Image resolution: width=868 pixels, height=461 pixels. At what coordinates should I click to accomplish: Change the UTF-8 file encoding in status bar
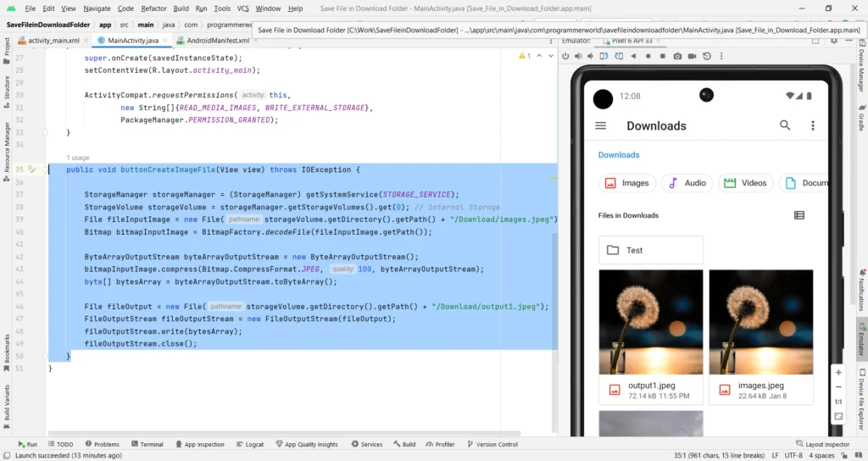[793, 455]
